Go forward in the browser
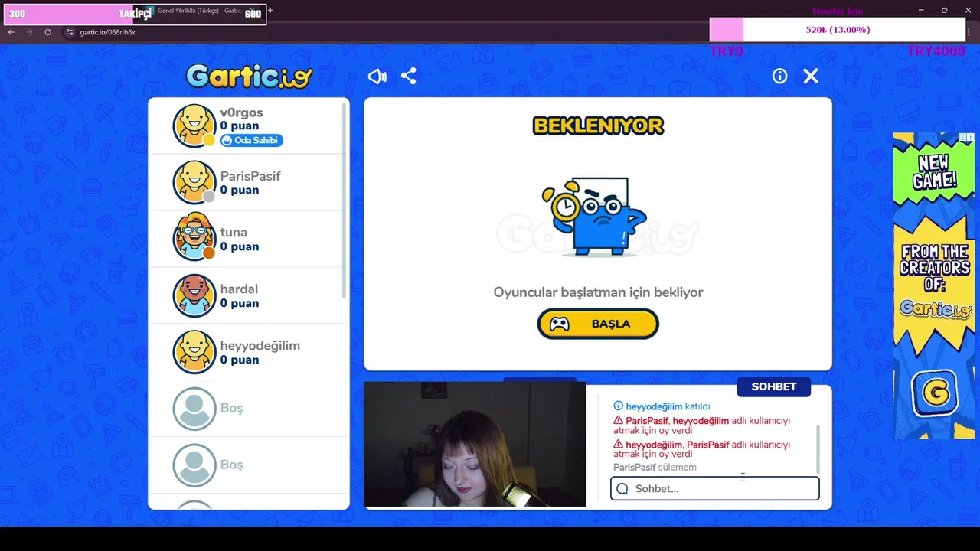Image resolution: width=980 pixels, height=551 pixels. [x=29, y=32]
